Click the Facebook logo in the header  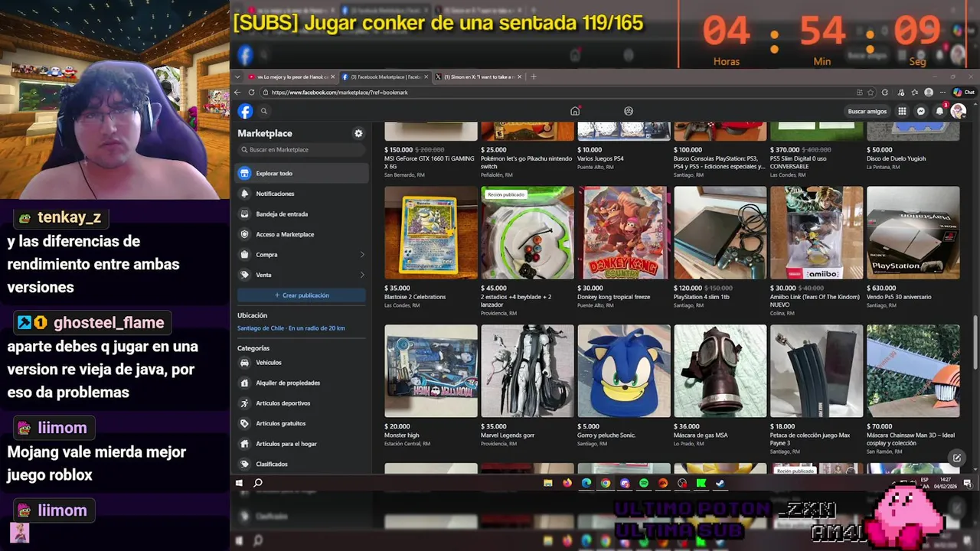click(x=245, y=111)
